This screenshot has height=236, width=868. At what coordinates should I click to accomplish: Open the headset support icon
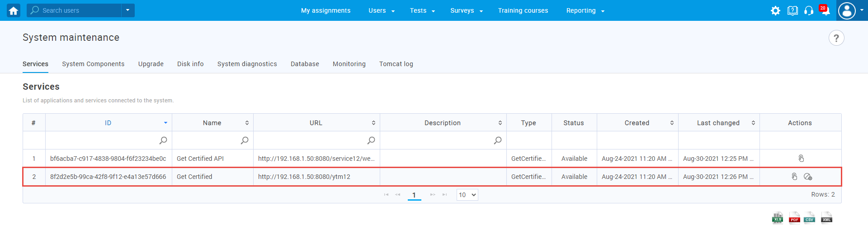click(809, 10)
